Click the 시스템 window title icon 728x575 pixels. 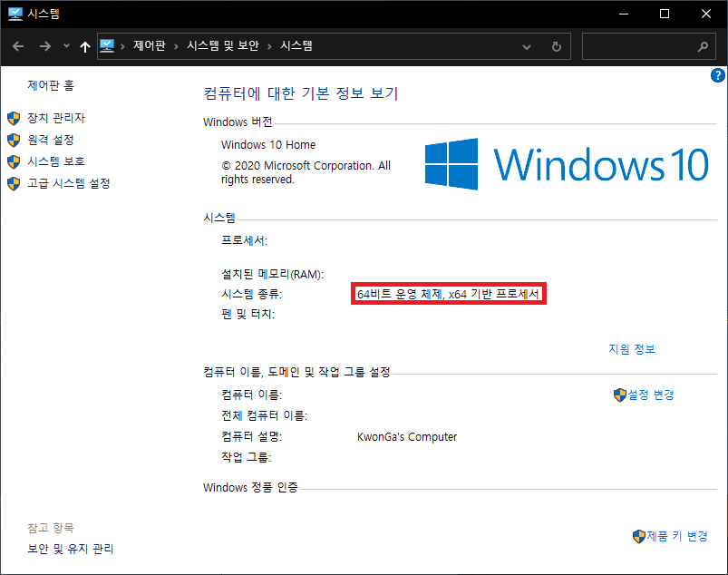15,14
